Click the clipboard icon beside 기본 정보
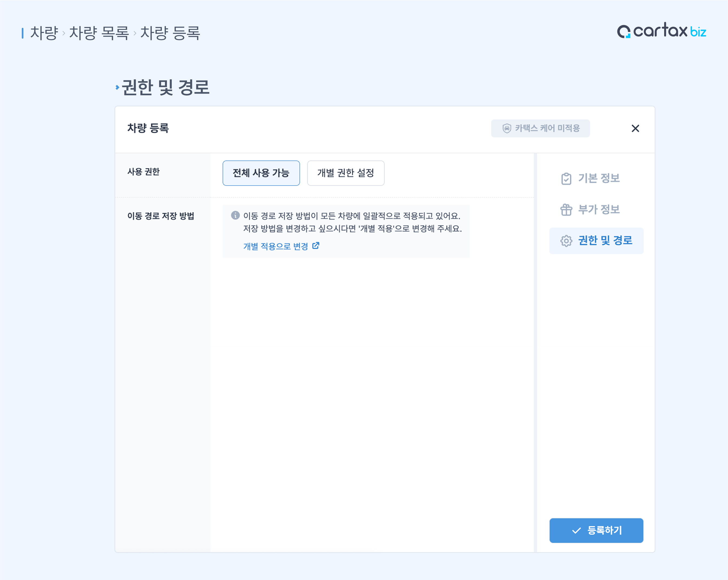The width and height of the screenshot is (728, 580). coord(566,179)
